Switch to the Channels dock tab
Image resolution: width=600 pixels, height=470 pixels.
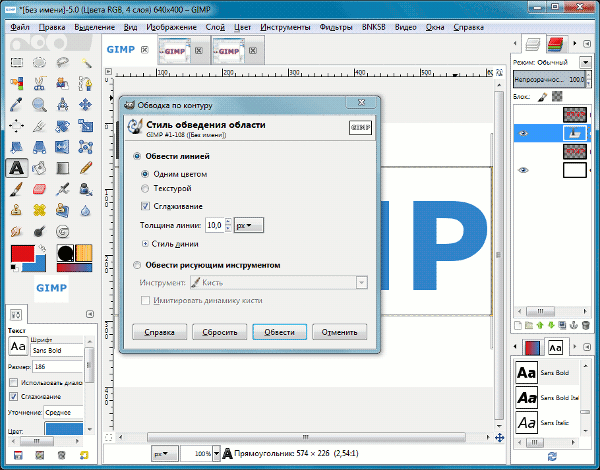(556, 44)
